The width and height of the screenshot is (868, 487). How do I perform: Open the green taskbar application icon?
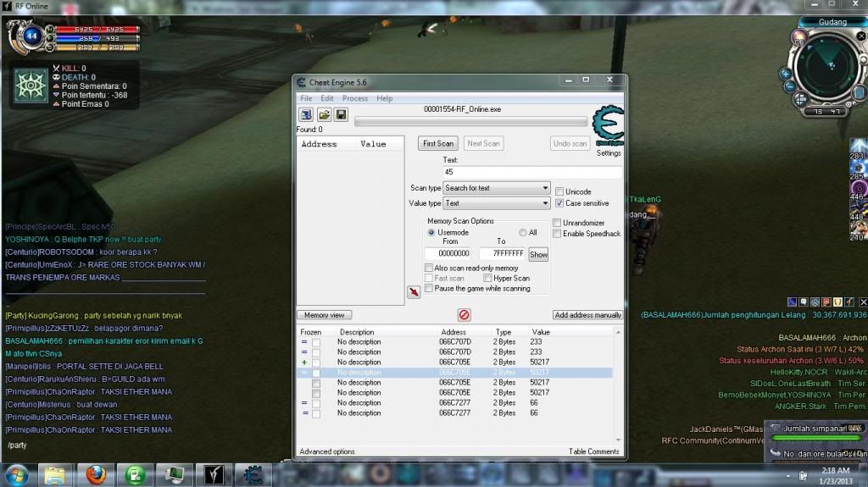[x=135, y=475]
